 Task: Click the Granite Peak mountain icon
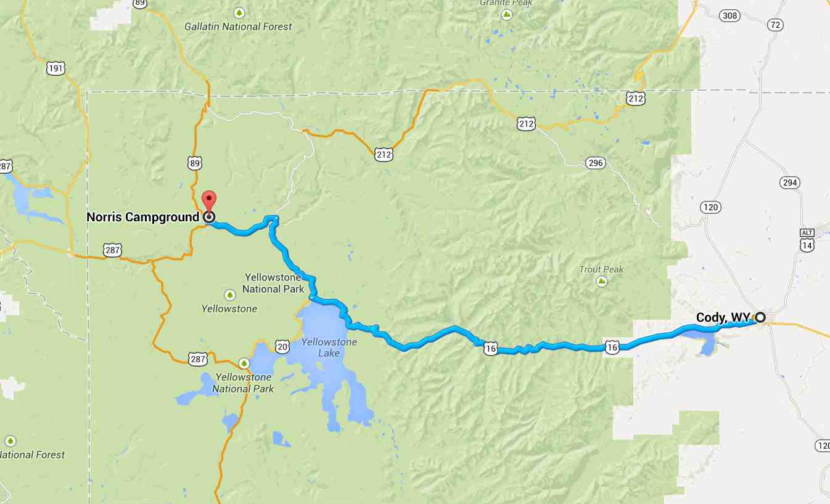point(507,14)
